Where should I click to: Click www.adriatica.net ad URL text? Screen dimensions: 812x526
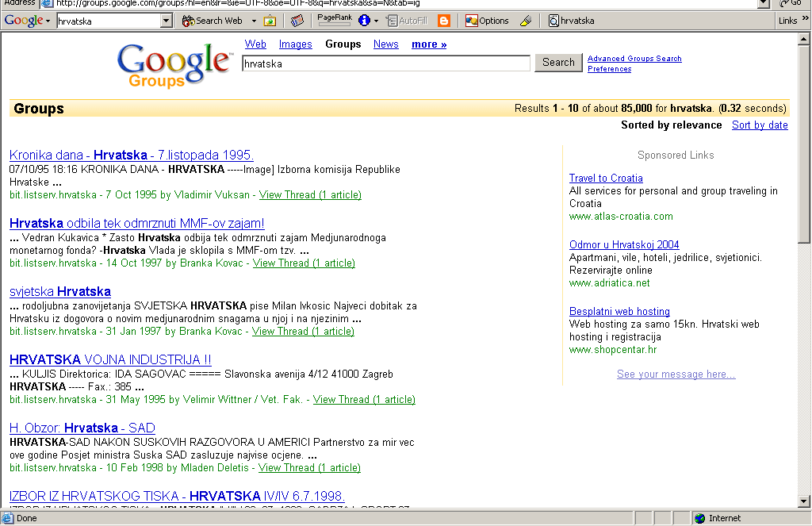[x=609, y=283]
